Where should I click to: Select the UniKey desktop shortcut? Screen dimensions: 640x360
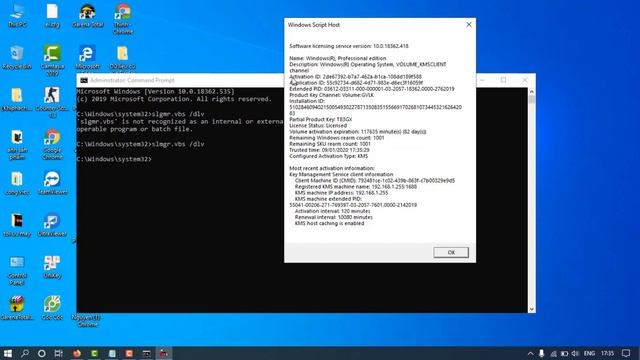(52, 266)
